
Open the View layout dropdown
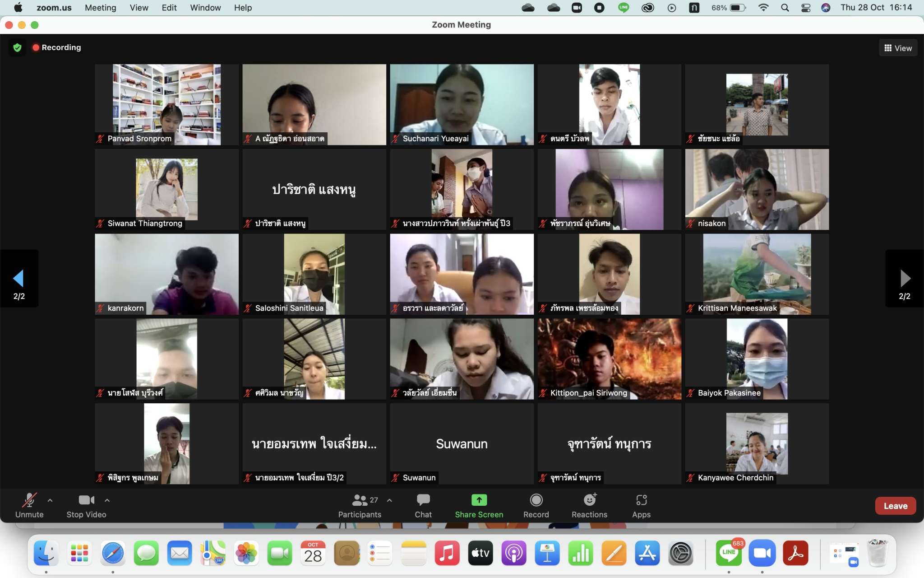898,48
